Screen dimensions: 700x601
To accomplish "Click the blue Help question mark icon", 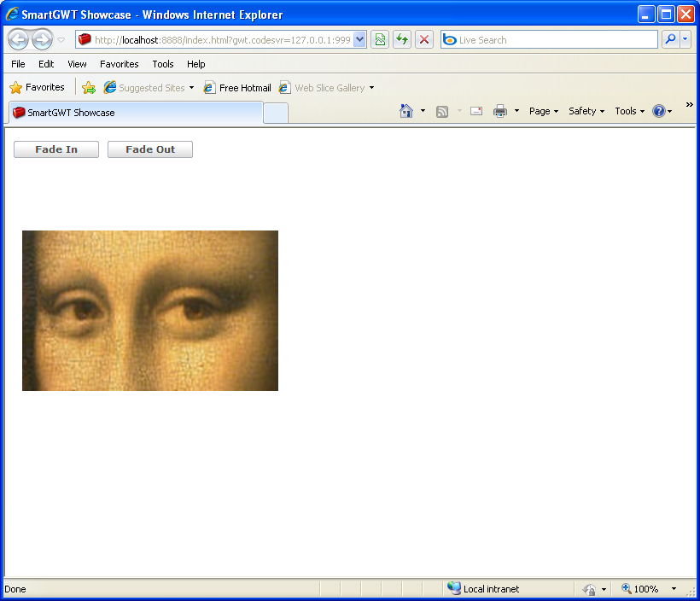I will [x=659, y=111].
